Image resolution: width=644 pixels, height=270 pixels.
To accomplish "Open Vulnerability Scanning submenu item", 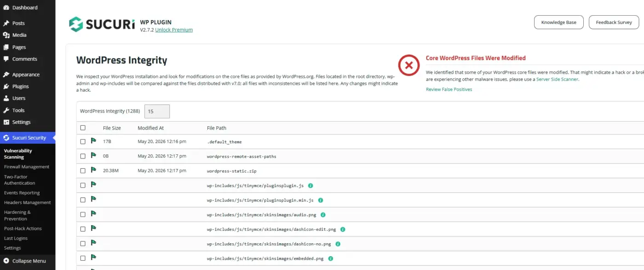I will [x=18, y=154].
